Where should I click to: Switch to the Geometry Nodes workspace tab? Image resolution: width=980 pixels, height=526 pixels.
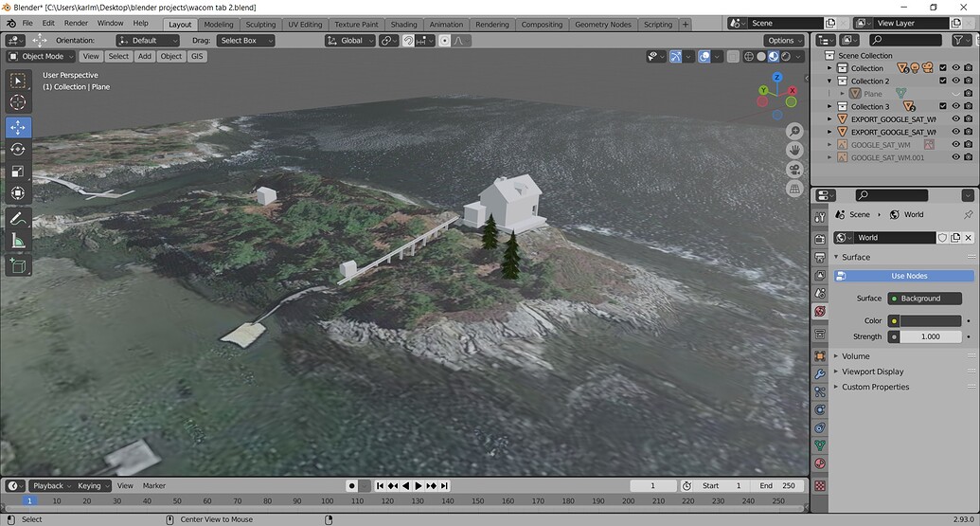click(603, 25)
